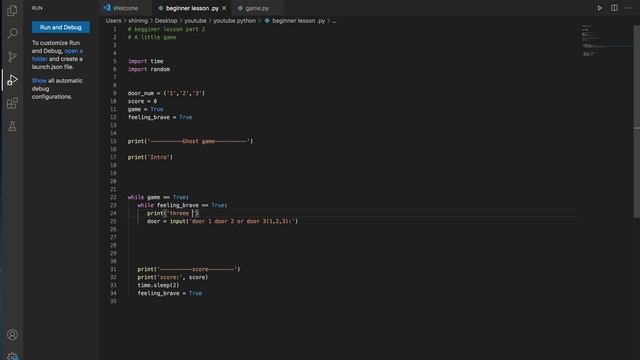The width and height of the screenshot is (640, 360).
Task: Open the shining breadcrumb segment
Action: (x=138, y=20)
